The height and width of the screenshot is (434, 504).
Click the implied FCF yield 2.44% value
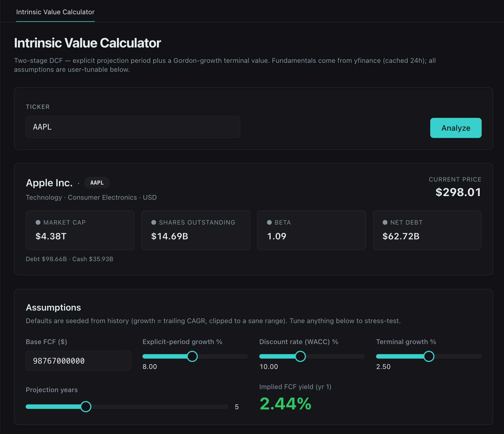[286, 404]
